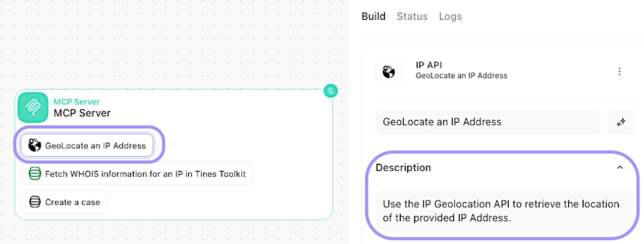Click the IP API heading in the panel

(429, 65)
